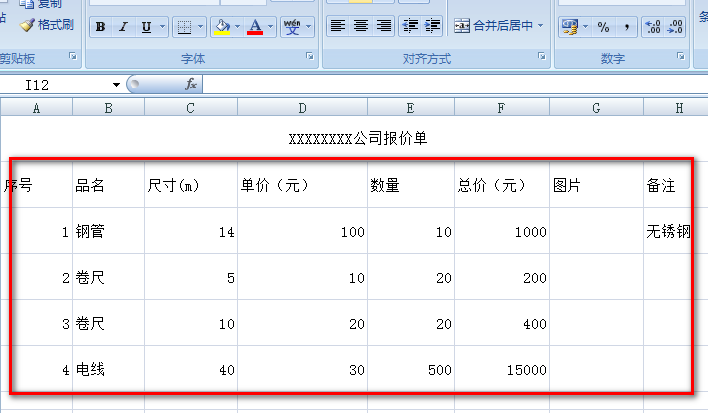Apply cell borders button
Viewport: 708px width, 413px height.
click(184, 27)
